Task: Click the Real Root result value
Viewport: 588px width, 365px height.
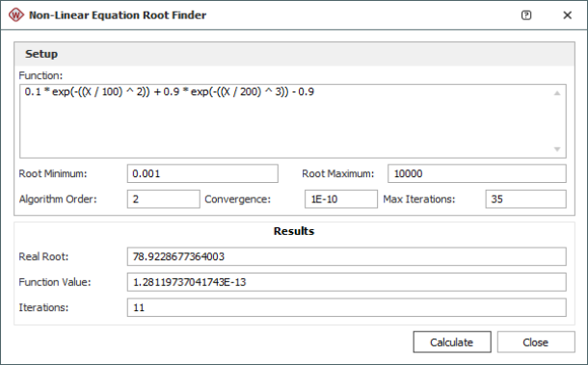Action: coord(346,257)
